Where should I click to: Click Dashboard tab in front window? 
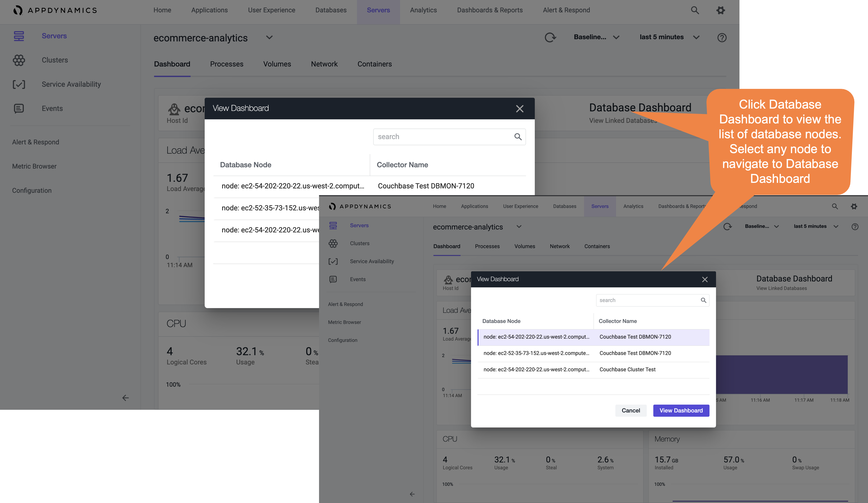[446, 246]
